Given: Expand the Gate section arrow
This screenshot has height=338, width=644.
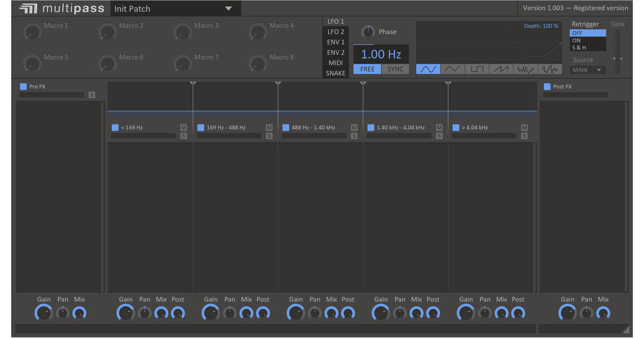Looking at the screenshot, I should pos(620,58).
